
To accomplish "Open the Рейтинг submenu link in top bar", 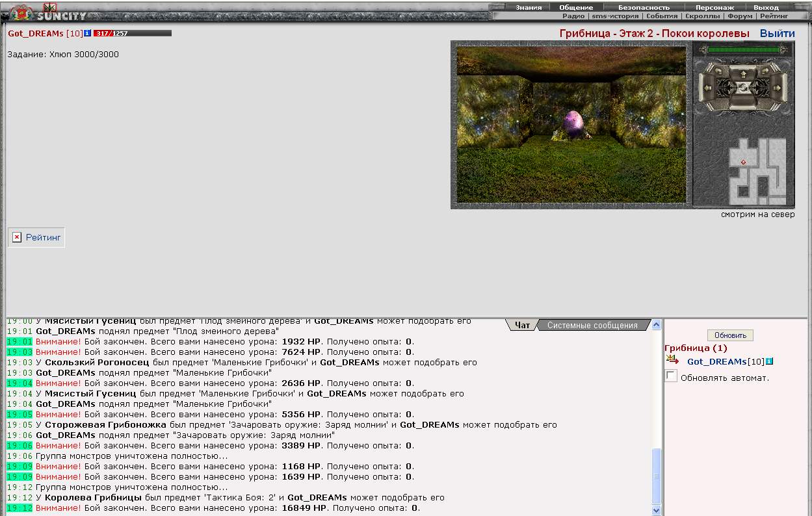I will (x=774, y=16).
